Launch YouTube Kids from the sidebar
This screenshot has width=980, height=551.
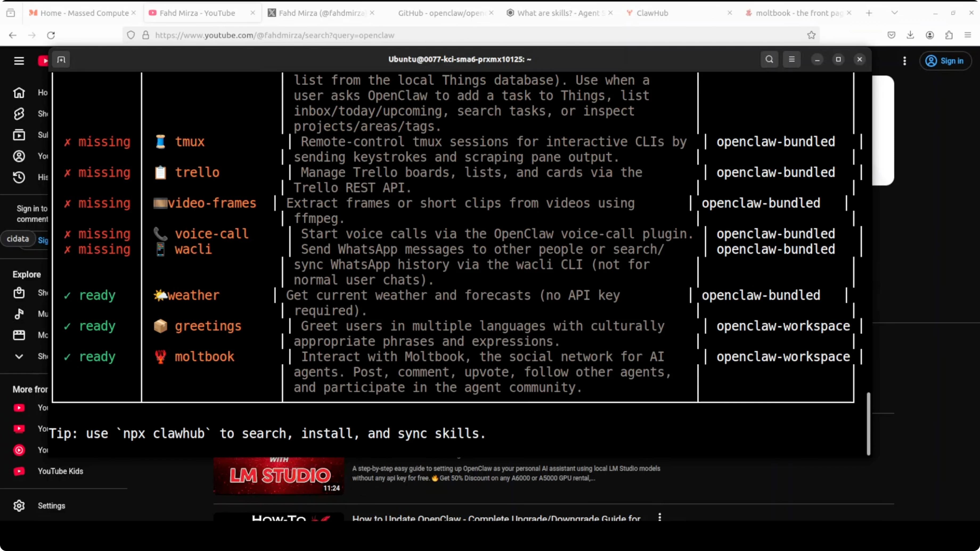[19, 471]
